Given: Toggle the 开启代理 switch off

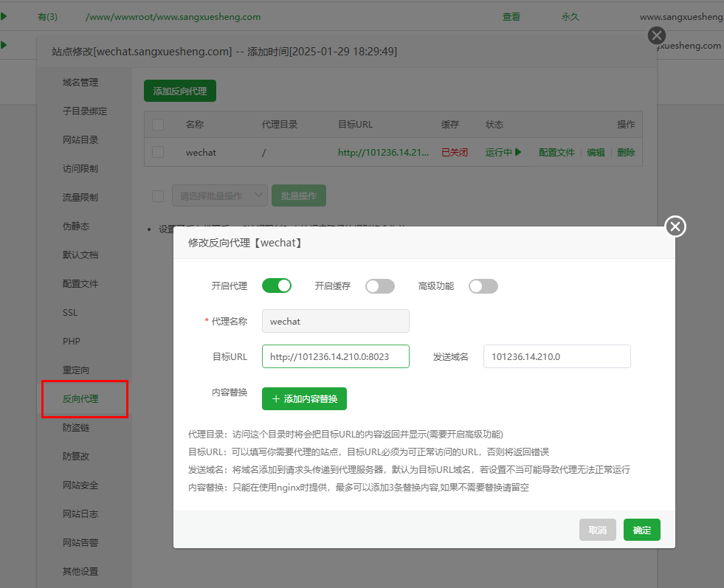Looking at the screenshot, I should pyautogui.click(x=277, y=286).
